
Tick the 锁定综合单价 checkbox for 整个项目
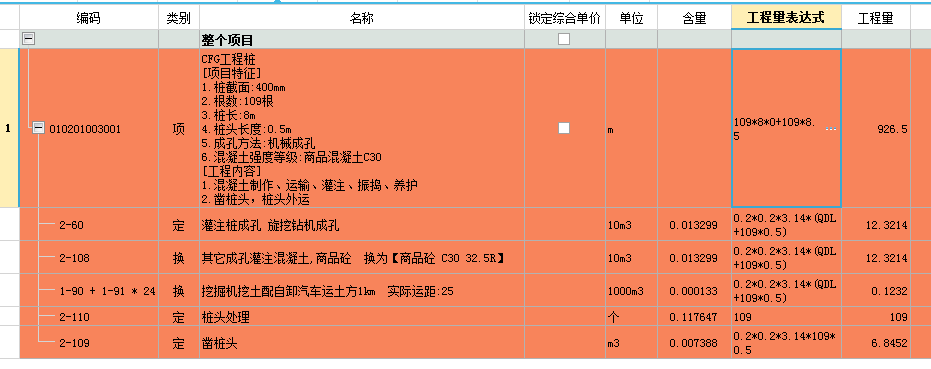[564, 39]
